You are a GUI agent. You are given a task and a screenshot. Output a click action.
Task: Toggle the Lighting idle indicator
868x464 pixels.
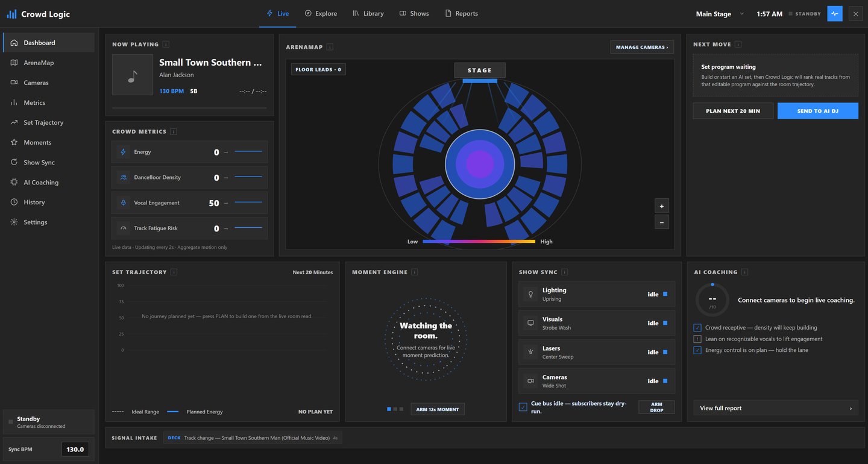[665, 294]
